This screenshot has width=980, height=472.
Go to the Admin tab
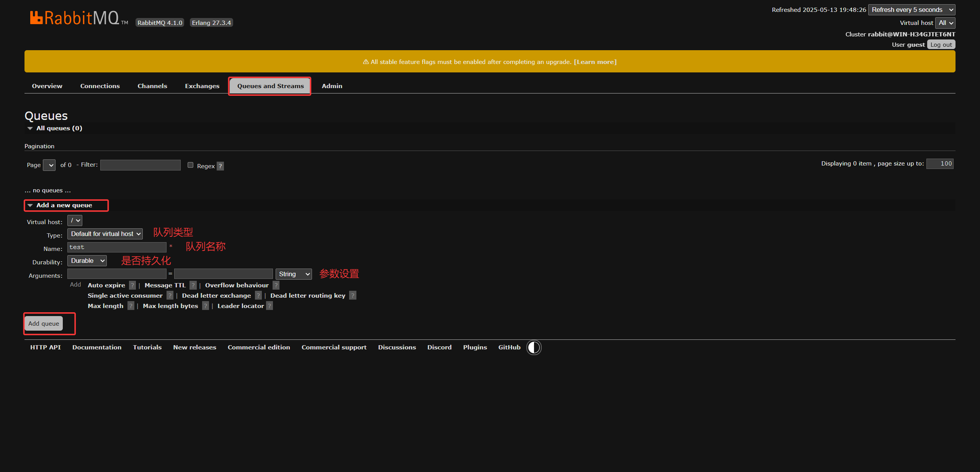coord(332,86)
